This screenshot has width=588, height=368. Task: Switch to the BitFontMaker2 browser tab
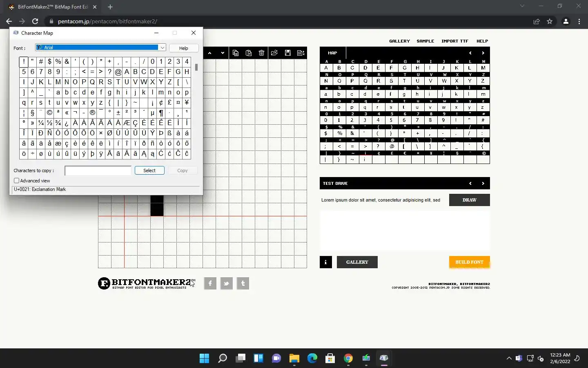53,7
